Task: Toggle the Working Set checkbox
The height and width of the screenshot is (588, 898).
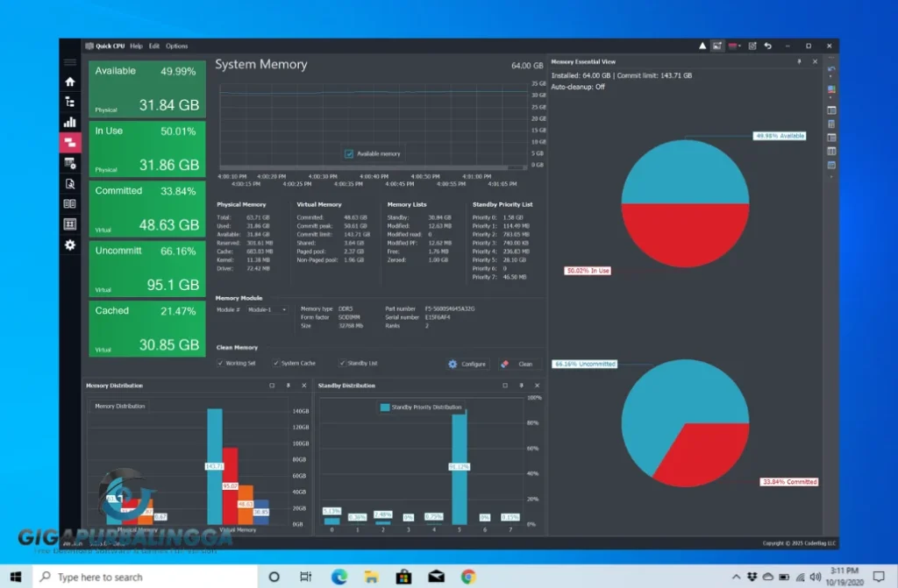Action: point(221,363)
